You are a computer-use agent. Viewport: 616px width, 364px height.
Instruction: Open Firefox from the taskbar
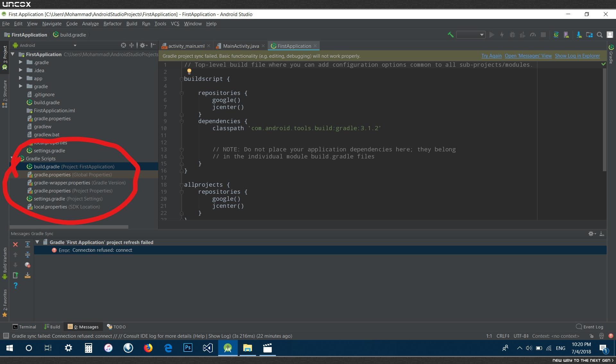pos(148,348)
